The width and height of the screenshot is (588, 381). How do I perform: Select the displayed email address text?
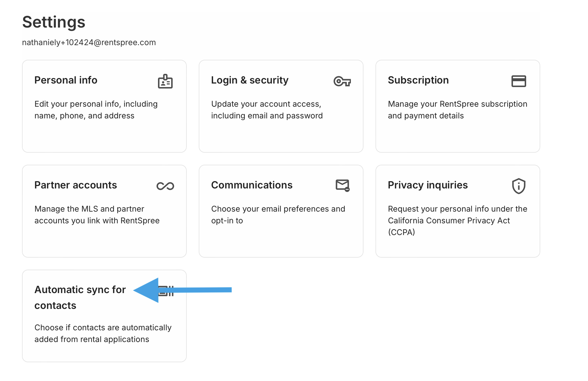click(89, 42)
